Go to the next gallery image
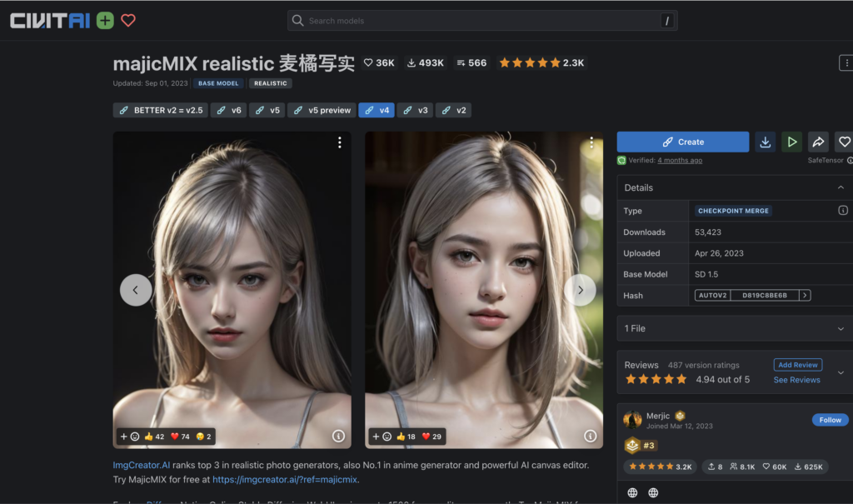This screenshot has height=504, width=853. tap(580, 290)
